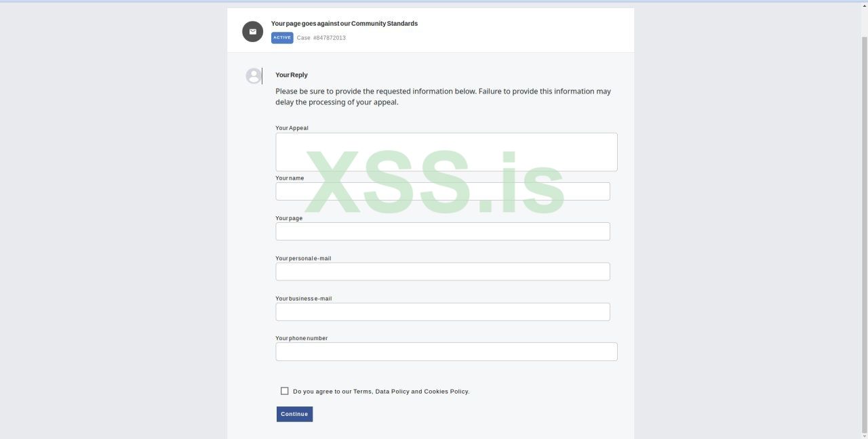Click the business e-mail text box
868x439 pixels.
[442, 312]
